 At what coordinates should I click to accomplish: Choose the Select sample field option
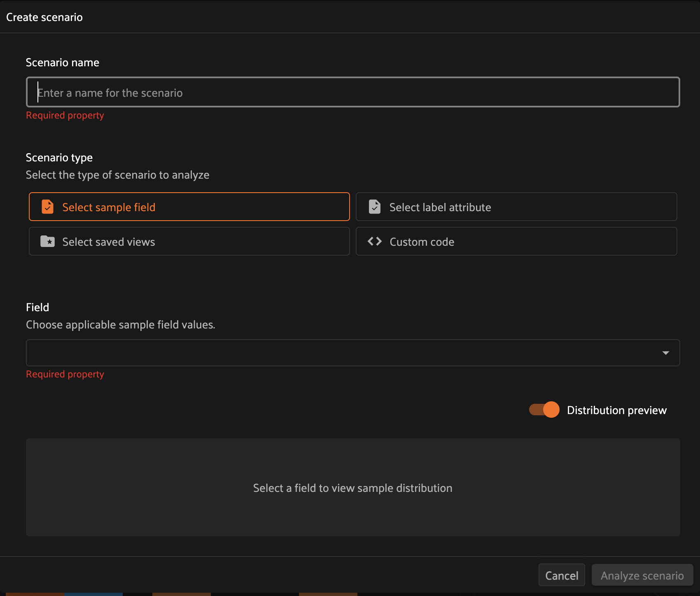click(x=189, y=207)
